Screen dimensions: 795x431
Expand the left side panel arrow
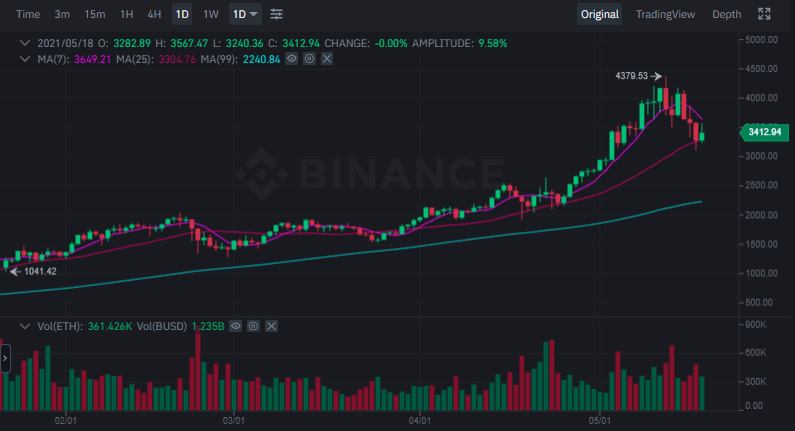click(4, 357)
